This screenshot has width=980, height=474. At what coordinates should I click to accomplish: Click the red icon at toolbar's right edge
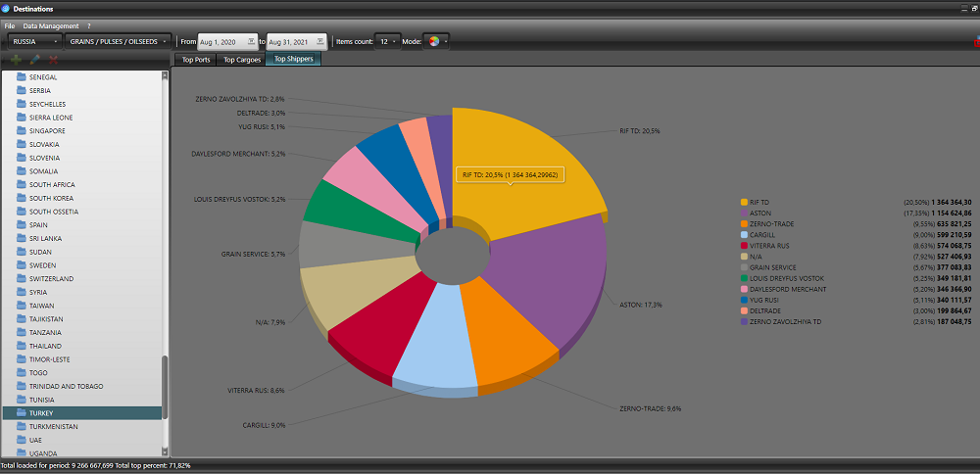coord(976,42)
